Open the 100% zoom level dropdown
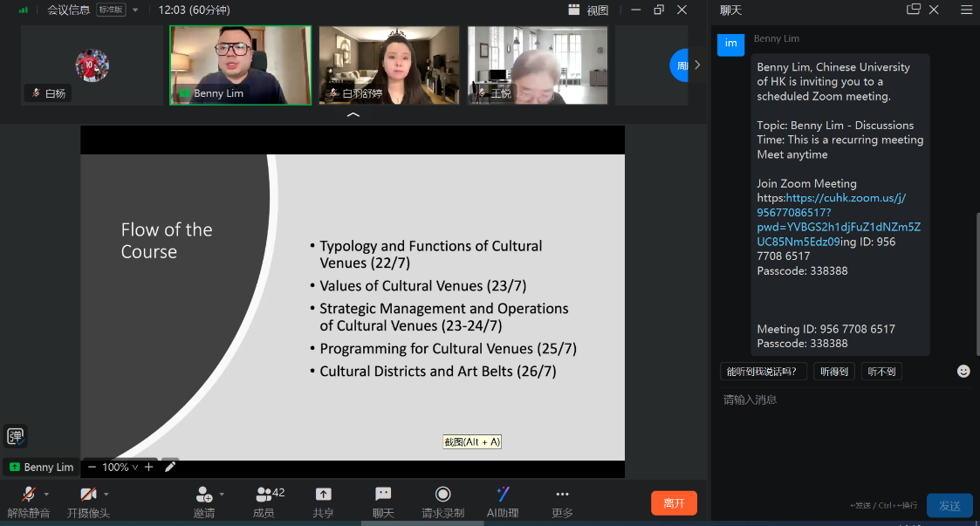Screen dimensions: 980x526 pos(120,468)
